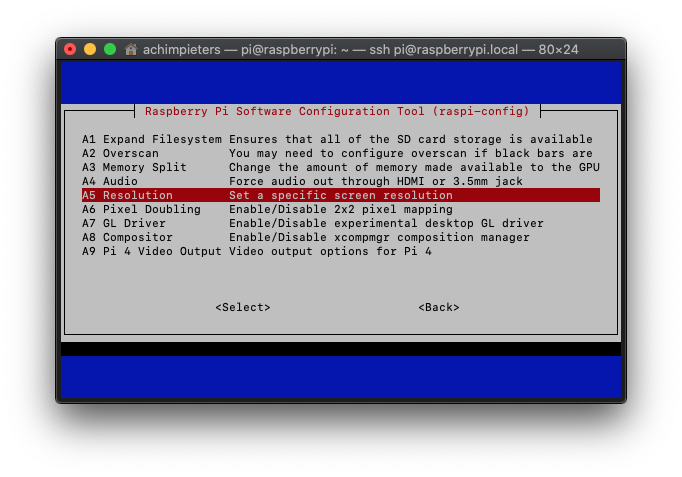Choose the A2 Overscan entry
Screen dimensions: 682x477
tap(341, 153)
